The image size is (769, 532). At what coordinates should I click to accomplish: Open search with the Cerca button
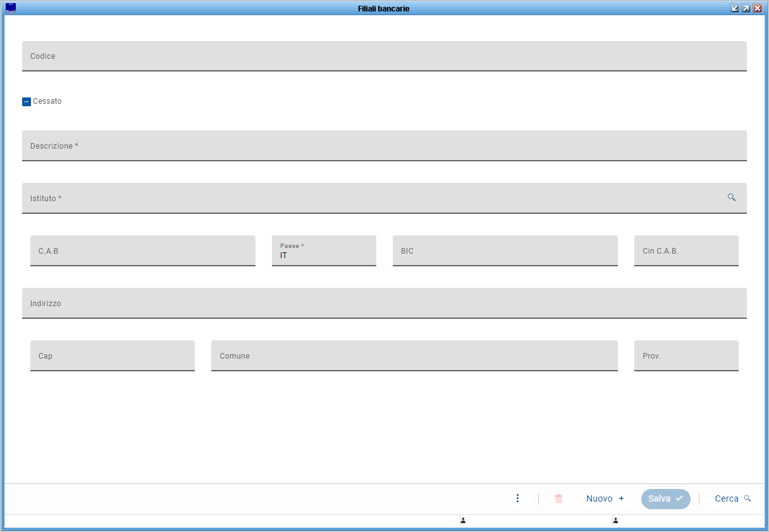click(x=733, y=498)
